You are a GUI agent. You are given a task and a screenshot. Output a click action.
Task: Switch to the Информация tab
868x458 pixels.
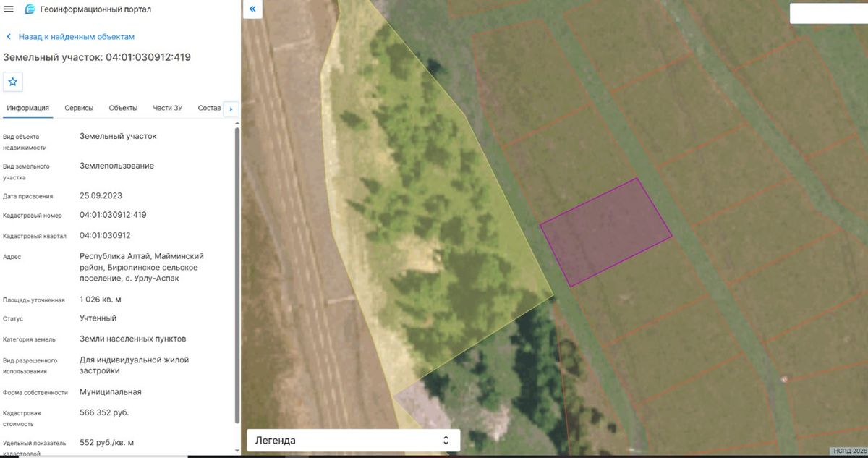(27, 108)
